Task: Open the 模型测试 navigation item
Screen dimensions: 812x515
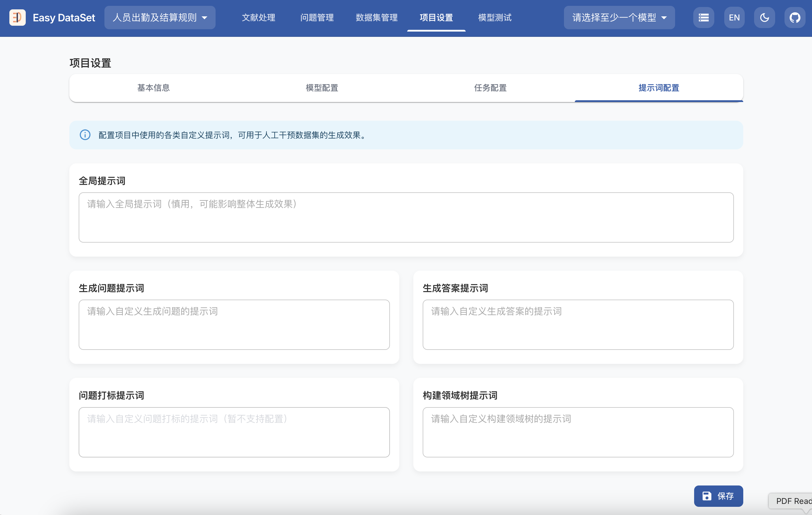Action: [x=495, y=18]
